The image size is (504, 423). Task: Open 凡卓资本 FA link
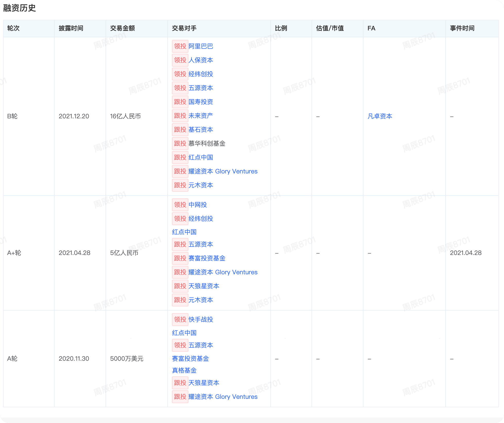pos(380,116)
